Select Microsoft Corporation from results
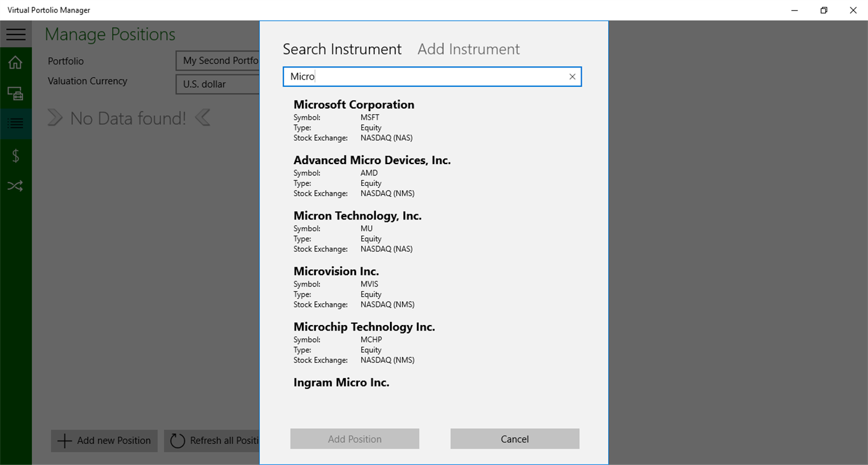 click(354, 120)
